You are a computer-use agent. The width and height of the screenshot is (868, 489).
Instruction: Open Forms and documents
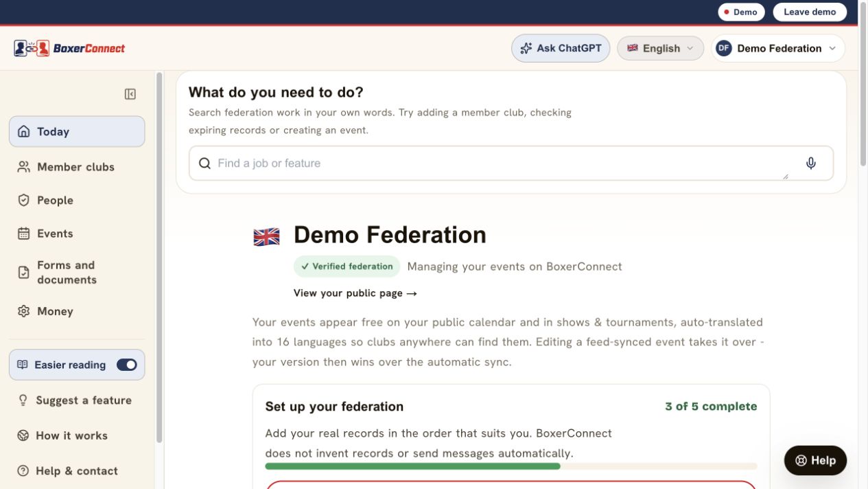coord(77,273)
